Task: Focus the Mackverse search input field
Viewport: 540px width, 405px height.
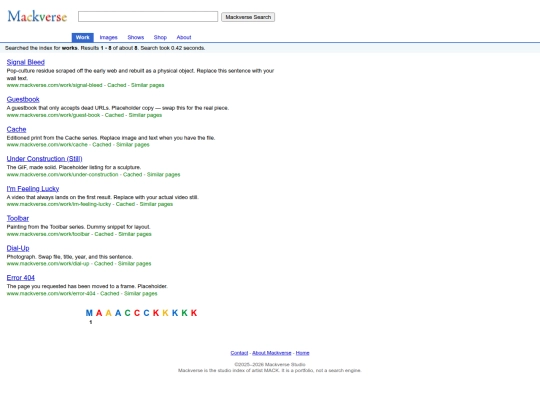Action: pos(148,17)
